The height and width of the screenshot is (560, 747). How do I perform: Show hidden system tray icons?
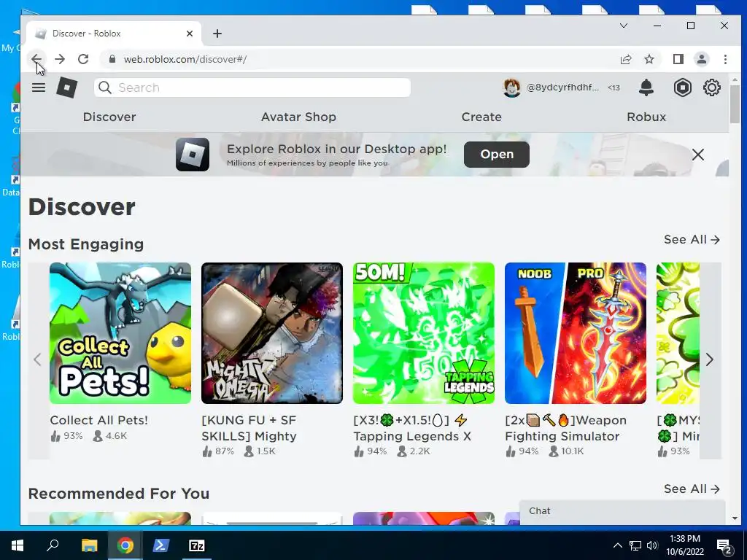point(617,545)
